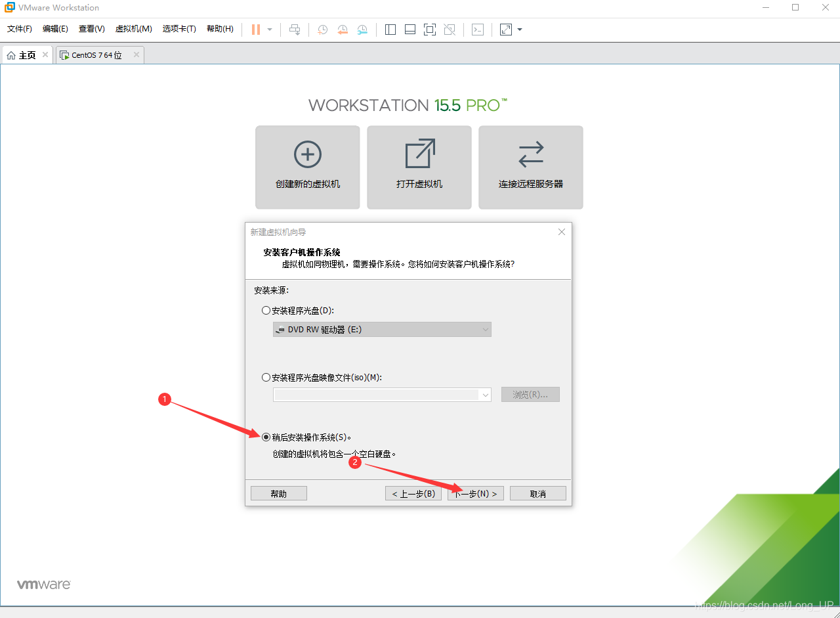Click the ISO image path input field
The width and height of the screenshot is (840, 618).
coord(377,395)
